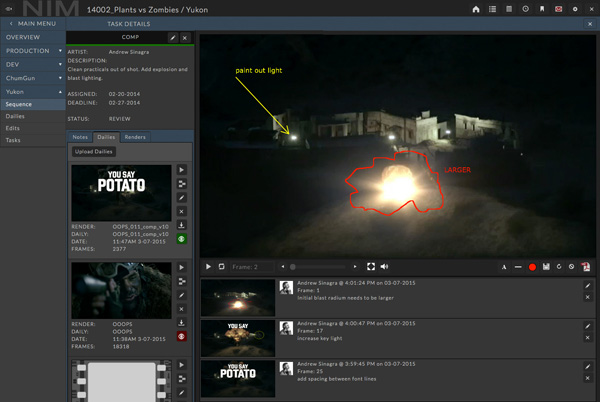Toggle loop playback in the review player
Screen dimensions: 600x402
pos(222,267)
